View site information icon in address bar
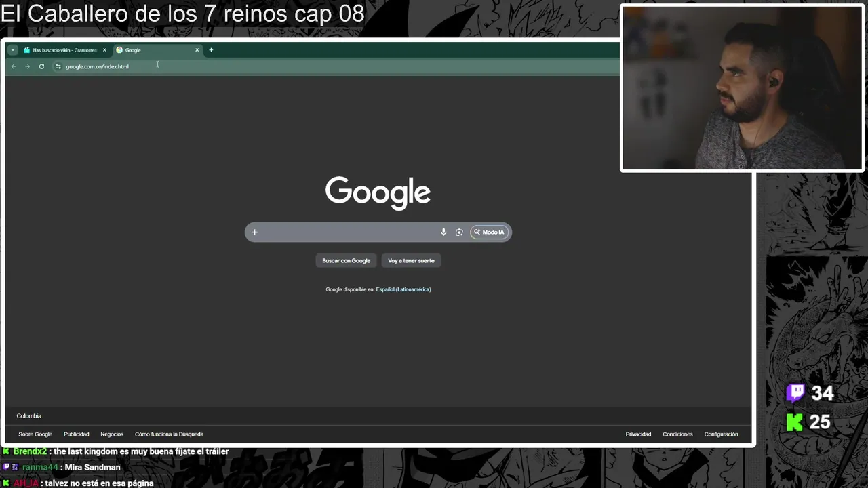The width and height of the screenshot is (868, 488). point(58,66)
